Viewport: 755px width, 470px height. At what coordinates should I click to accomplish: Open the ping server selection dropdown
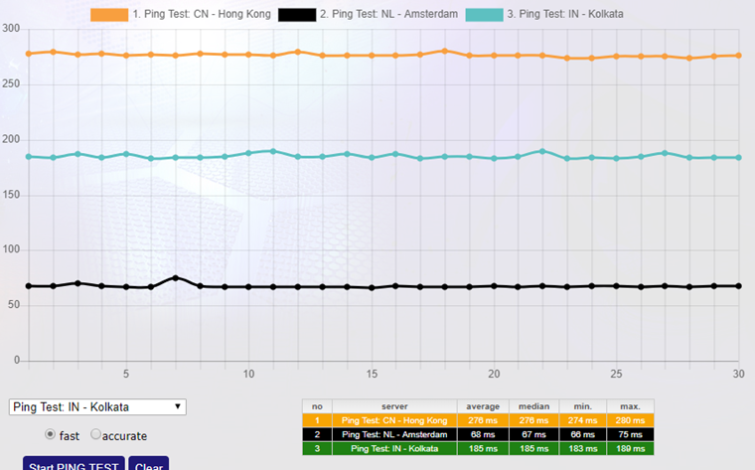tap(97, 407)
